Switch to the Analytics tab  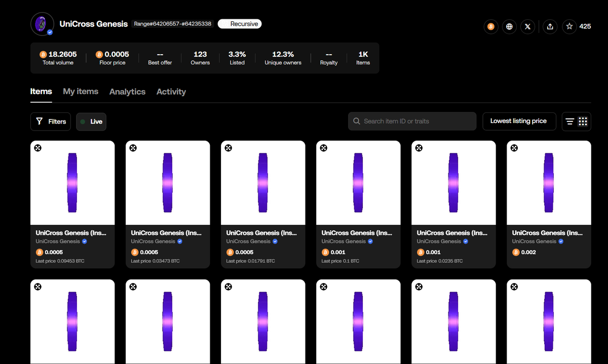coord(127,92)
